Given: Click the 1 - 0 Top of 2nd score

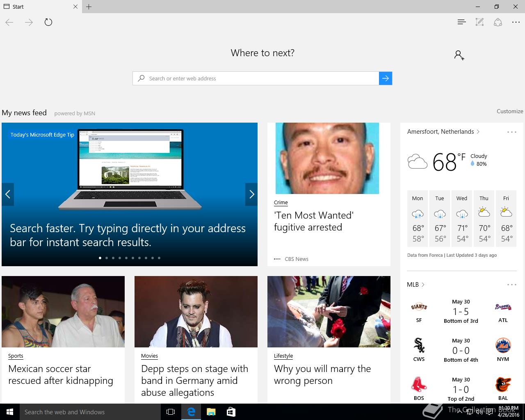Looking at the screenshot, I should pos(461,390).
